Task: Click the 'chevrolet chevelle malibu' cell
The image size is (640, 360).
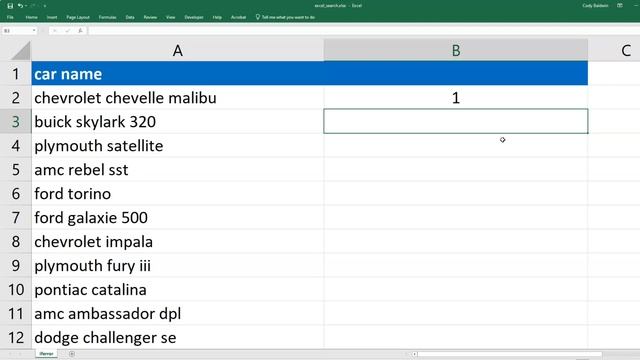Action: pos(178,98)
